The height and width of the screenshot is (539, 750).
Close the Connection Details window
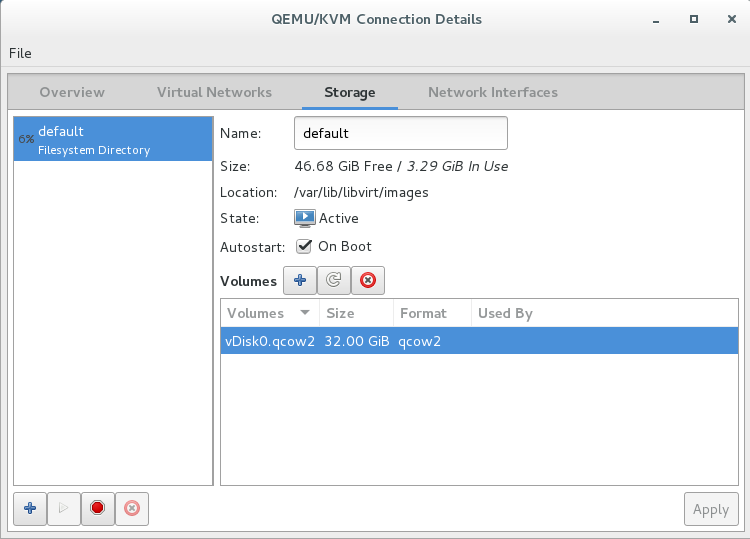pyautogui.click(x=731, y=19)
